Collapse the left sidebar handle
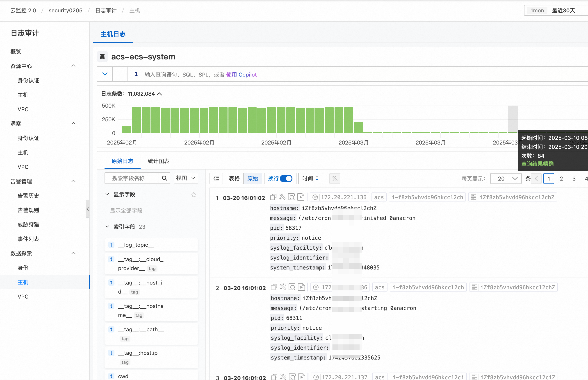 click(87, 209)
